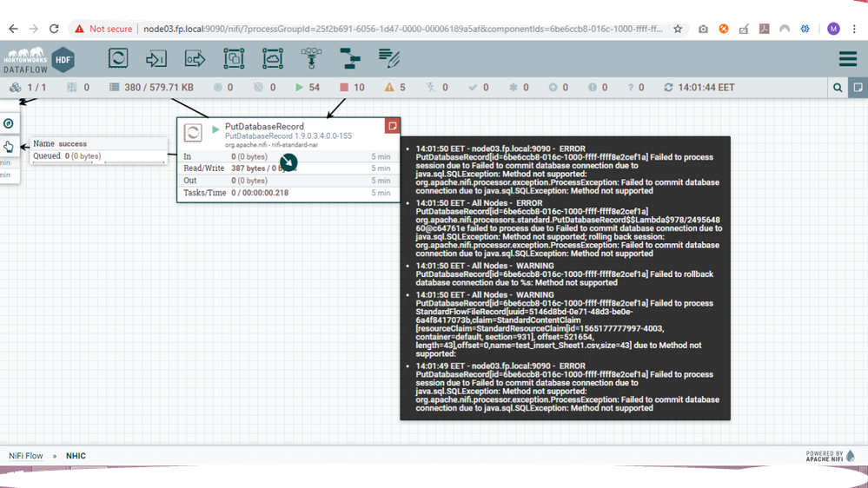Select the Input Port toolbar icon
The height and width of the screenshot is (488, 868).
(x=156, y=58)
